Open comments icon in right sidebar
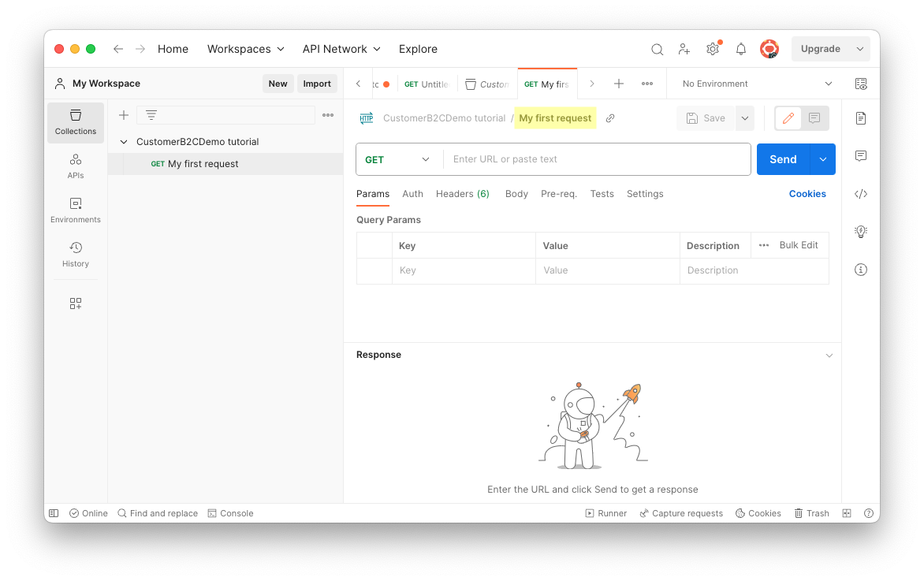 click(861, 156)
